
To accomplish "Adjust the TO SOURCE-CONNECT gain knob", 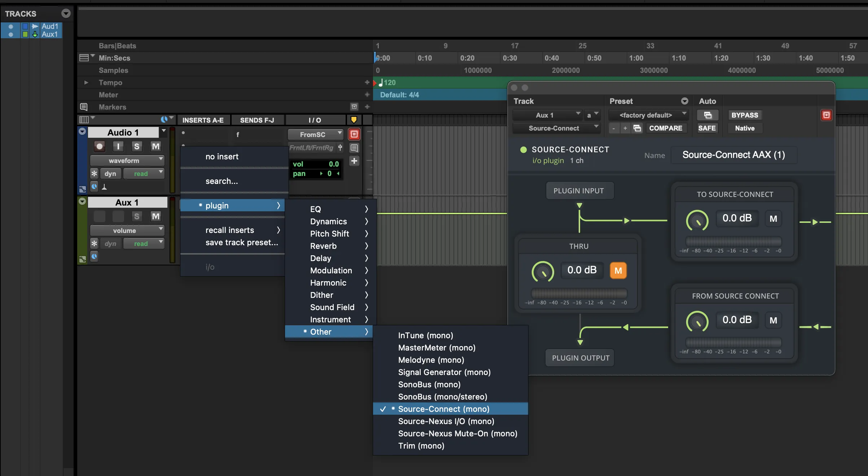I will point(697,220).
